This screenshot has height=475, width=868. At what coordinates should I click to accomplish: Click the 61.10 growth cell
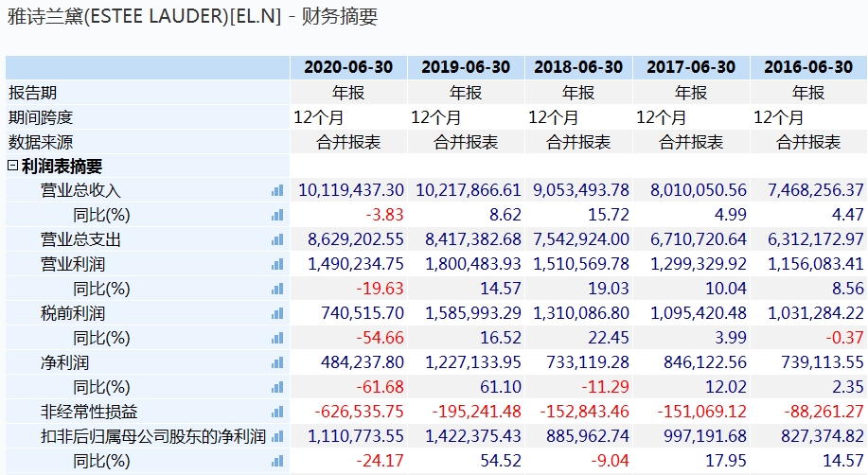pos(501,387)
